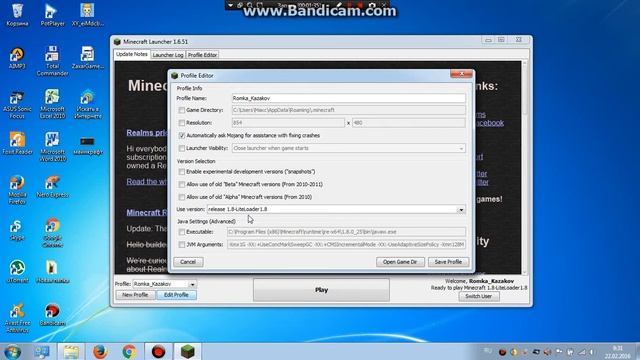
Task: Start the game with the Play button
Action: 321,290
